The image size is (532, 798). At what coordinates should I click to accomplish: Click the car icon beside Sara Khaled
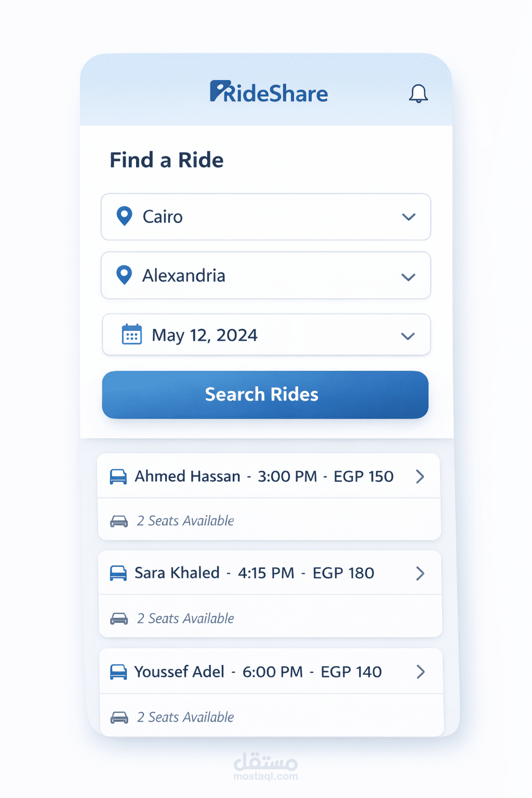coord(119,573)
